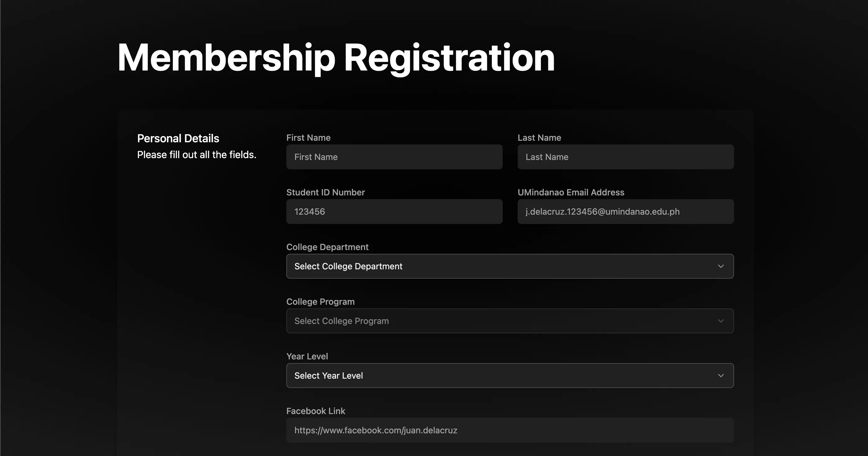Click the Membership Registration page heading
This screenshot has height=456, width=868.
[336, 57]
